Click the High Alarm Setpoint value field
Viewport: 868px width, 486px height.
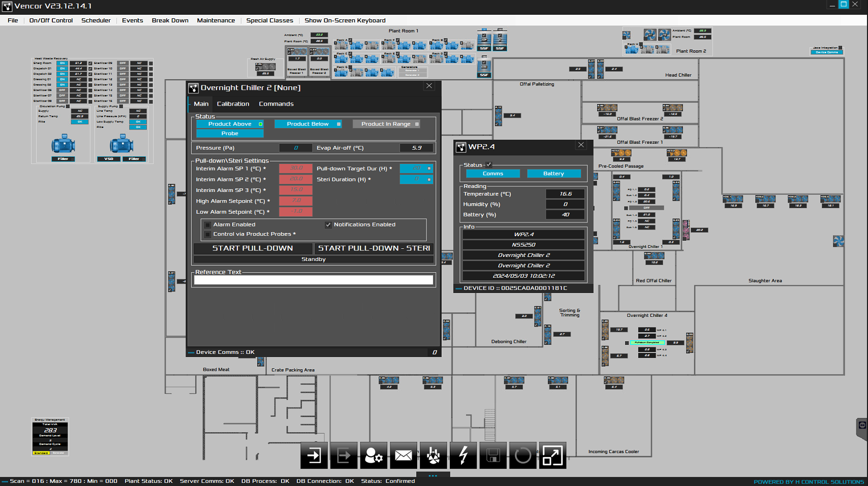(x=296, y=201)
